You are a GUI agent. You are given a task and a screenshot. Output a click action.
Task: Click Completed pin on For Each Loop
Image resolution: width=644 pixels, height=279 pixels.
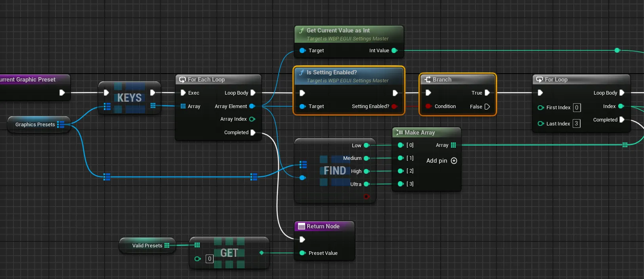(253, 133)
